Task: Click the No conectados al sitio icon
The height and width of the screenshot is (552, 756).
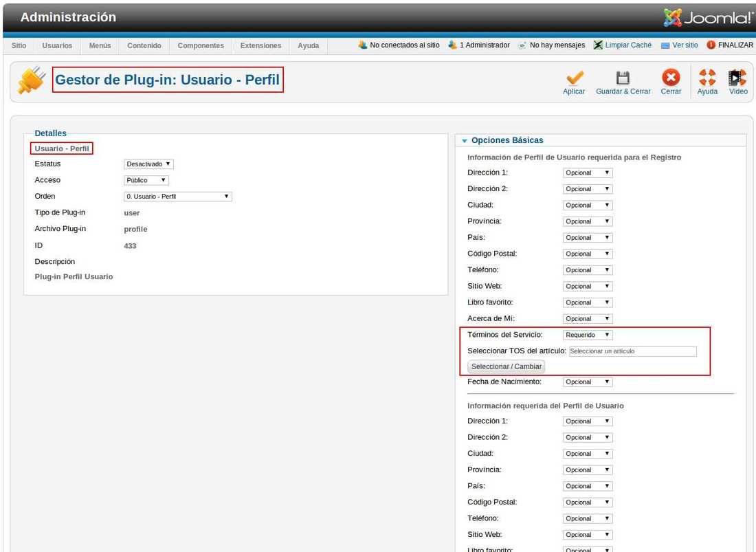Action: 363,45
